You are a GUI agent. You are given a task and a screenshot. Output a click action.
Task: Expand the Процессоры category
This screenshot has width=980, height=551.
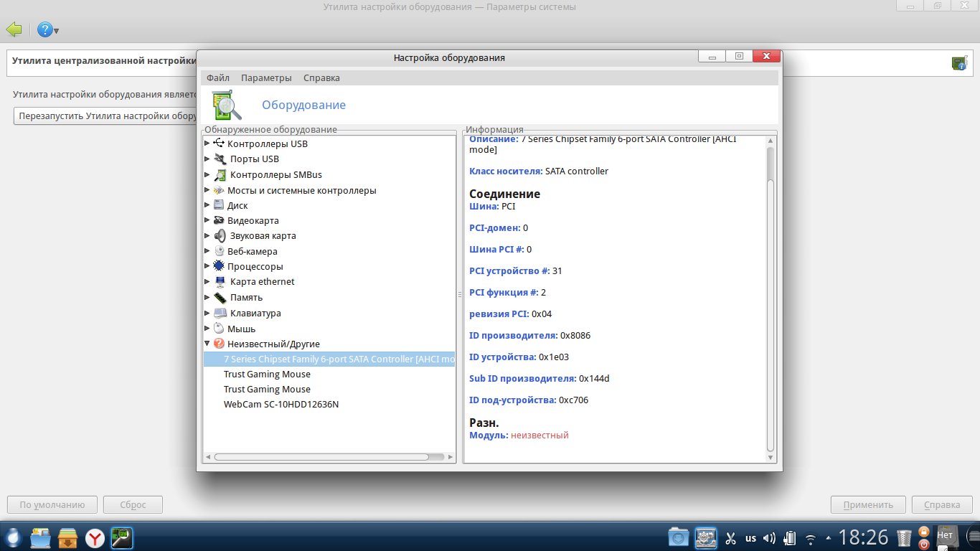[207, 266]
